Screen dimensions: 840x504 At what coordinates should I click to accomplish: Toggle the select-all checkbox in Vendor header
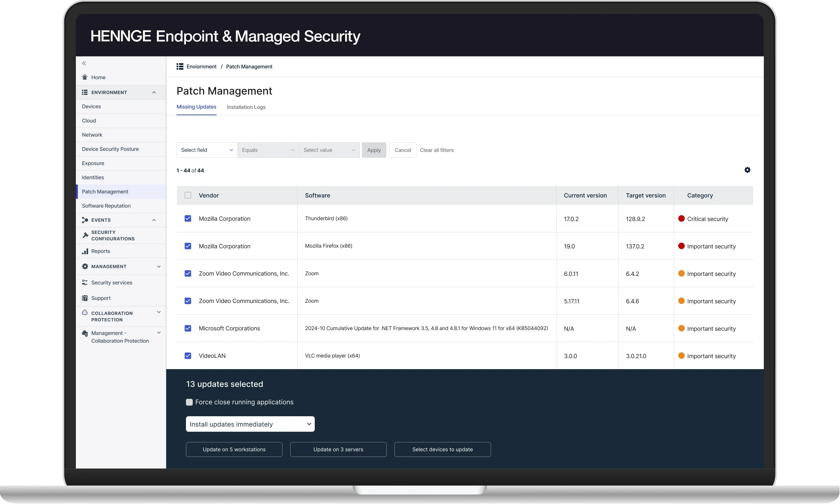click(188, 195)
